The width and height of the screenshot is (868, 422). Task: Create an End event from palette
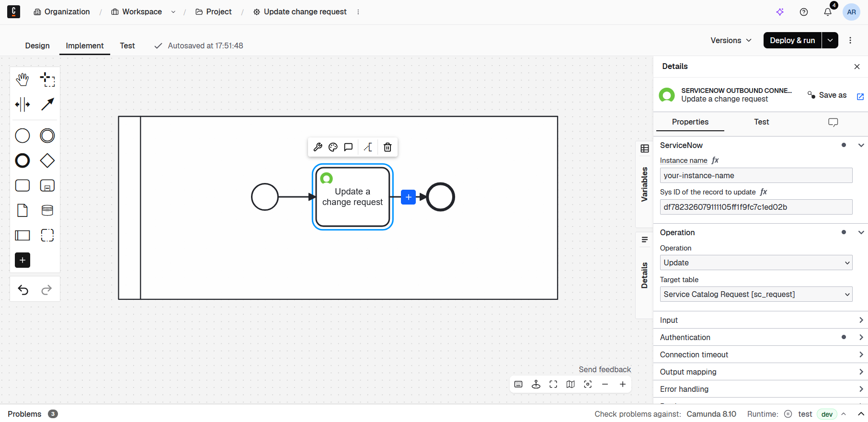[x=23, y=160]
